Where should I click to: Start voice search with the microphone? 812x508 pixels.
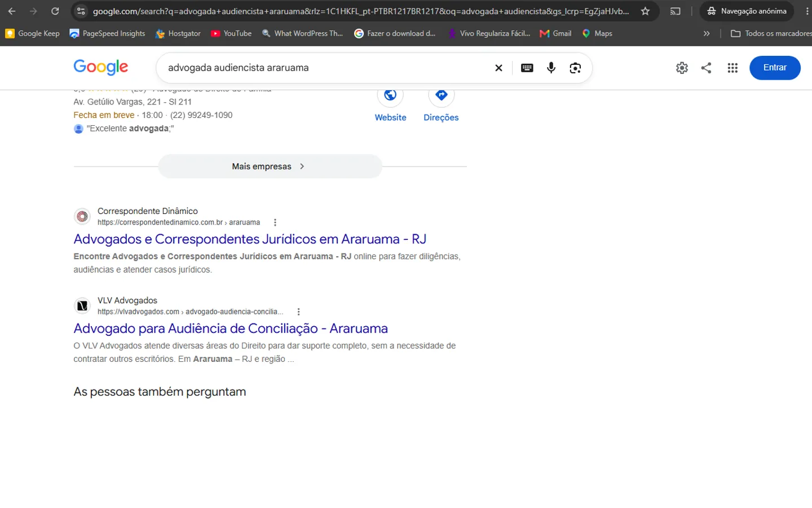551,68
